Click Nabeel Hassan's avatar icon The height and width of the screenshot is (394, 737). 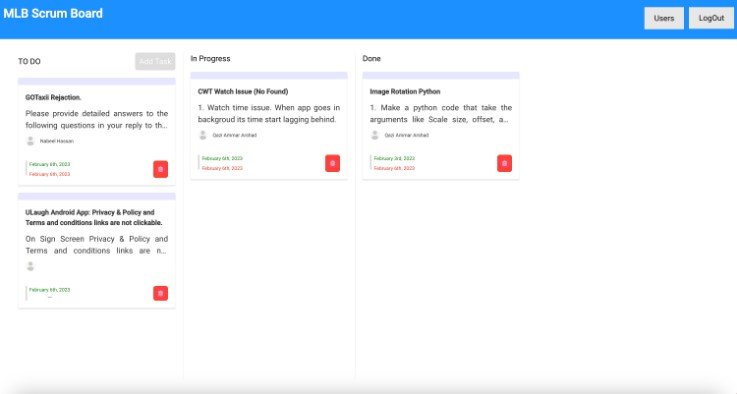(31, 141)
